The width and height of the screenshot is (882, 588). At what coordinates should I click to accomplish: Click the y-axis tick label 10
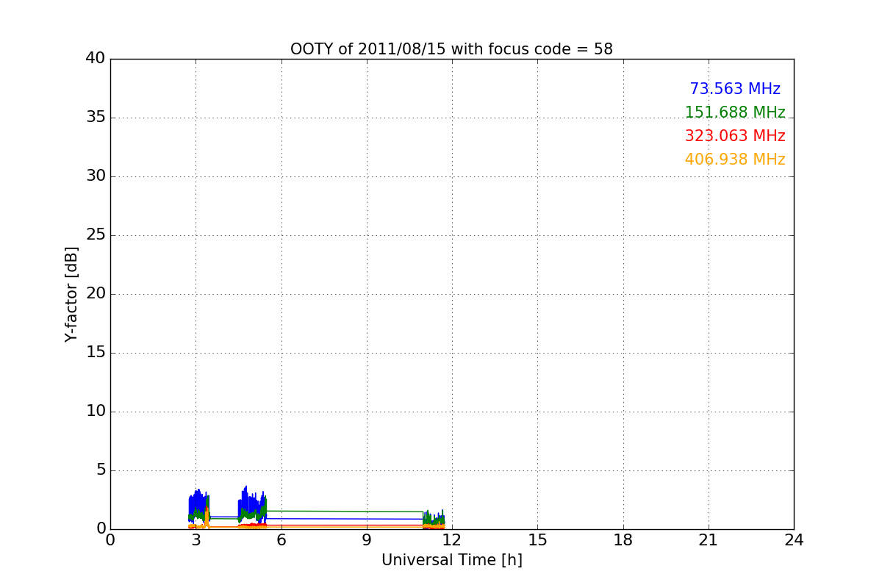96,412
